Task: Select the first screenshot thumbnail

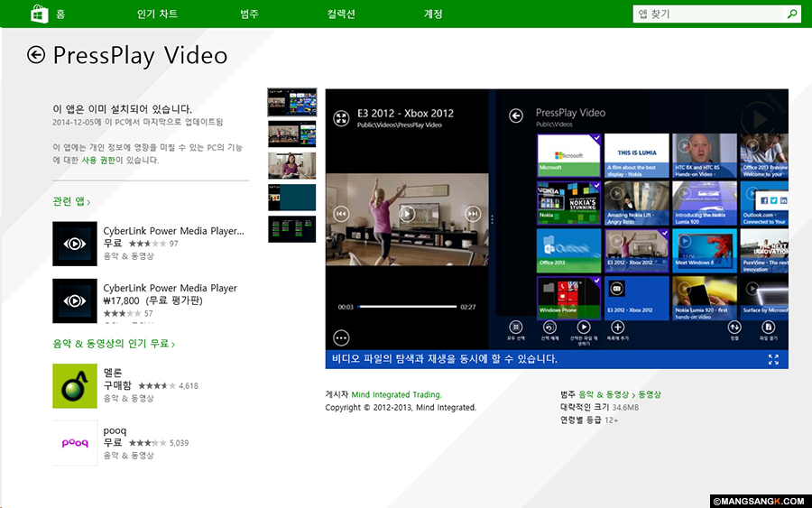Action: coord(292,102)
